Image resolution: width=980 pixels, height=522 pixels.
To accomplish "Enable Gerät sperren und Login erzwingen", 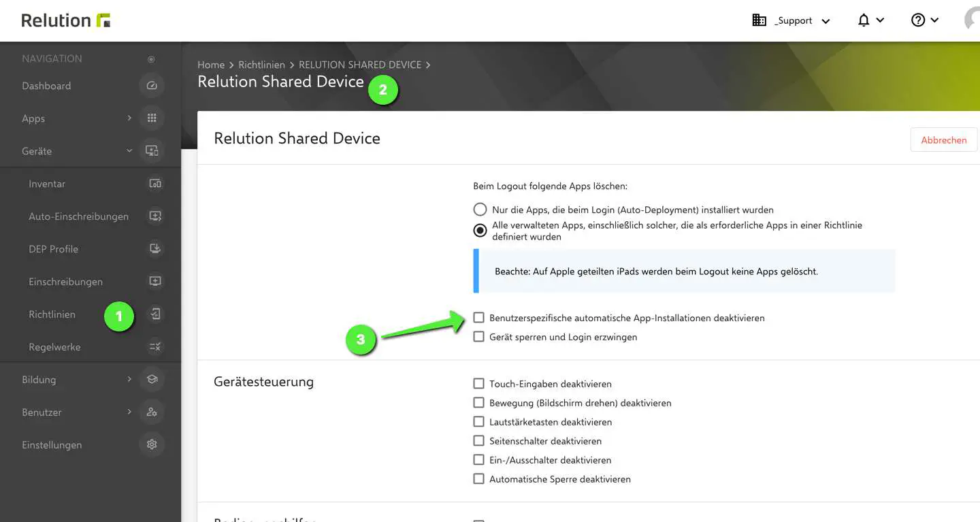I will point(478,336).
